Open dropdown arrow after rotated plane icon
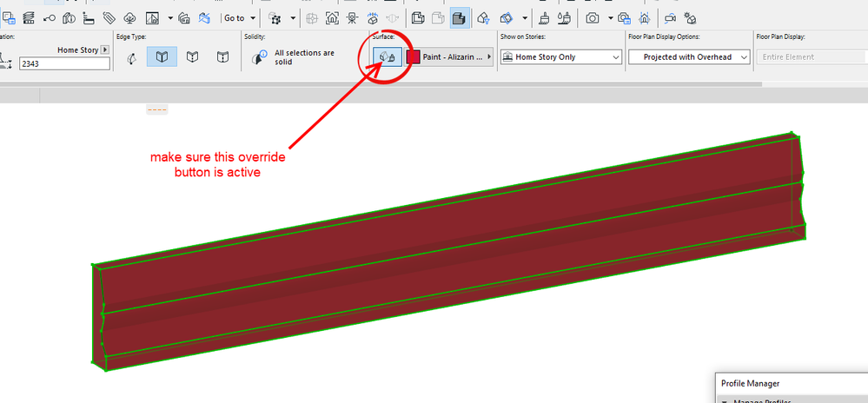The width and height of the screenshot is (868, 403). point(524,18)
